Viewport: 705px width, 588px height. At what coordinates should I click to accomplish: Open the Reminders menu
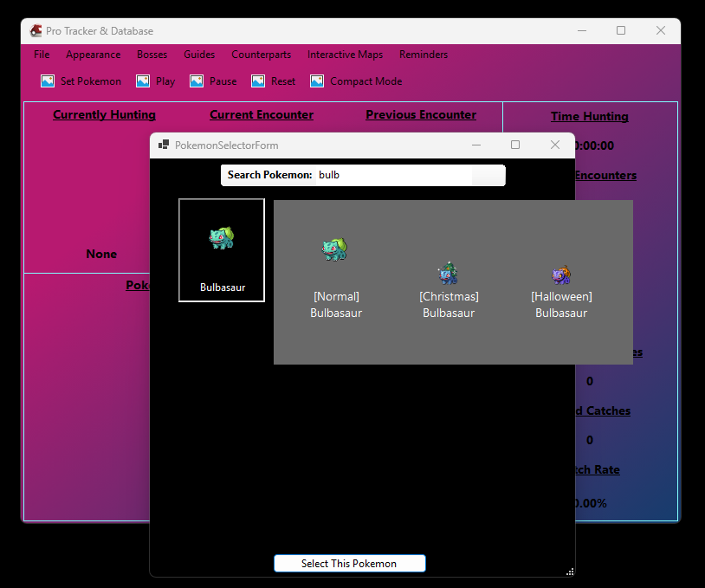pos(424,55)
